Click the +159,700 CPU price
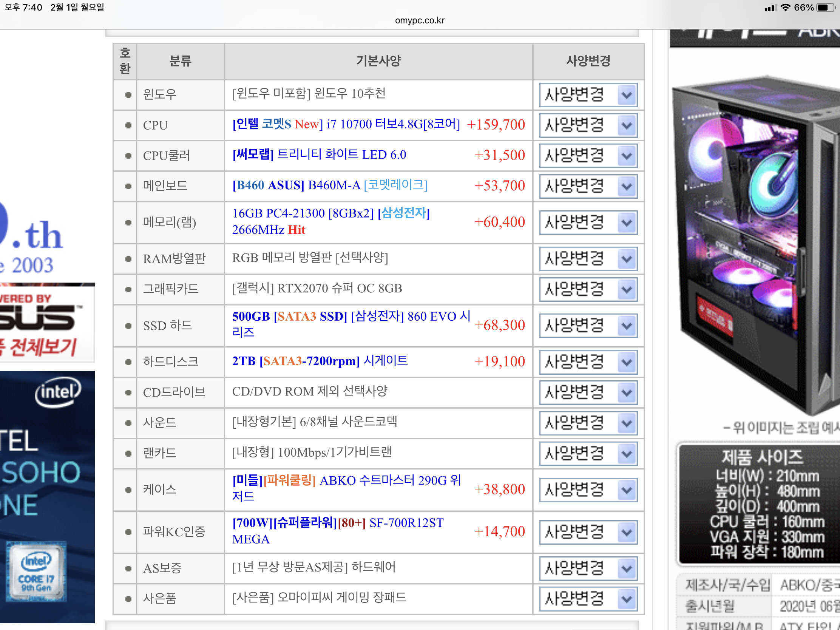 coord(496,125)
